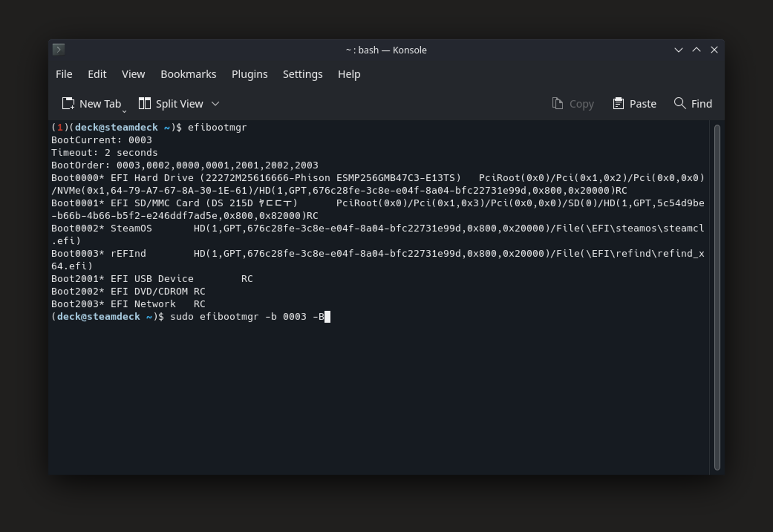Maximize the Konsole window
The height and width of the screenshot is (532, 773).
coord(697,50)
